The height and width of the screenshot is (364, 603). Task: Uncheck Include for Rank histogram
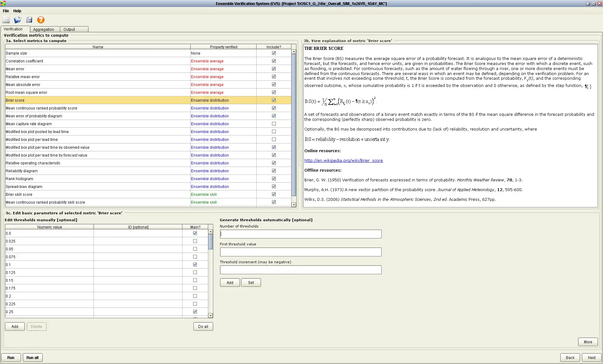coord(274,179)
